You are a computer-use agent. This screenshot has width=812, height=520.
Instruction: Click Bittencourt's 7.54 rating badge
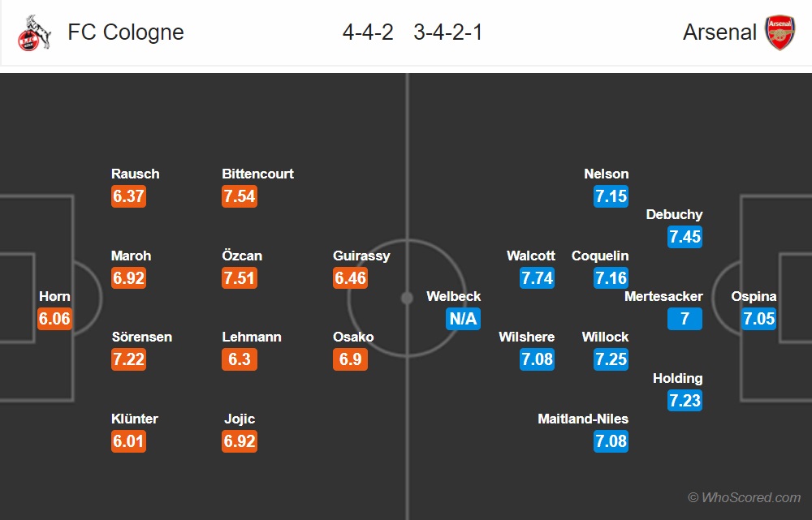click(240, 196)
